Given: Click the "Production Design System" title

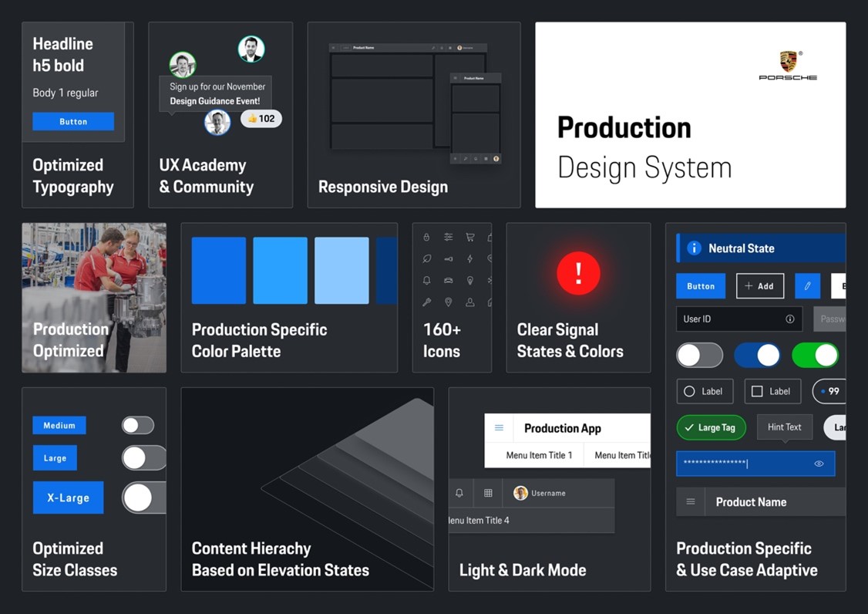Looking at the screenshot, I should (x=645, y=147).
